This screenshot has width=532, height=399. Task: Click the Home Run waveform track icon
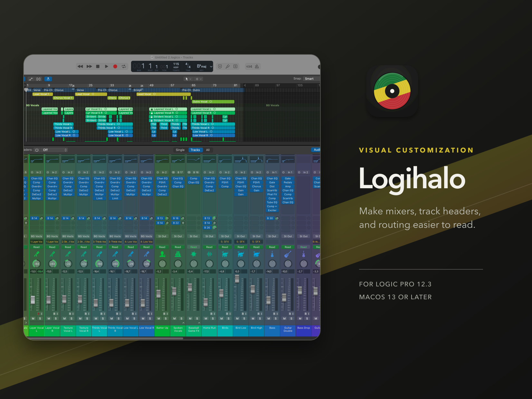click(209, 254)
